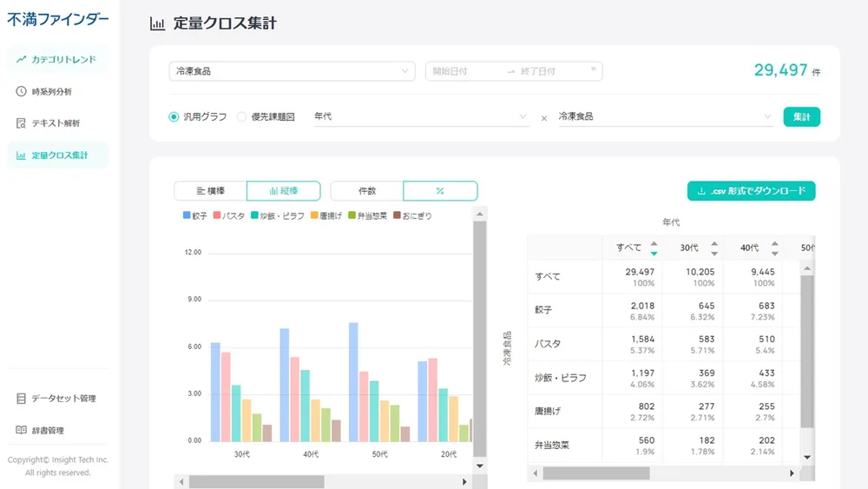Click the chart horizontal scrollbar thumb
Screen dimensions: 868x489
[257, 482]
